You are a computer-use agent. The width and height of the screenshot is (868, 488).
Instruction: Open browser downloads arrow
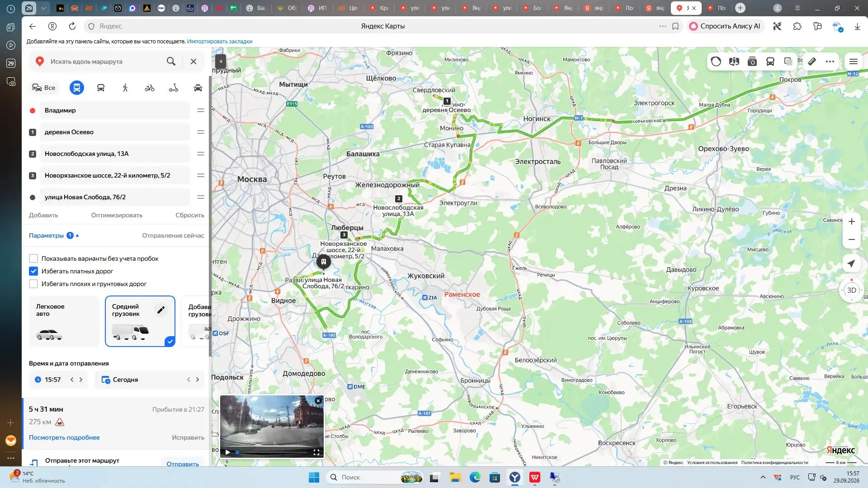tap(857, 26)
